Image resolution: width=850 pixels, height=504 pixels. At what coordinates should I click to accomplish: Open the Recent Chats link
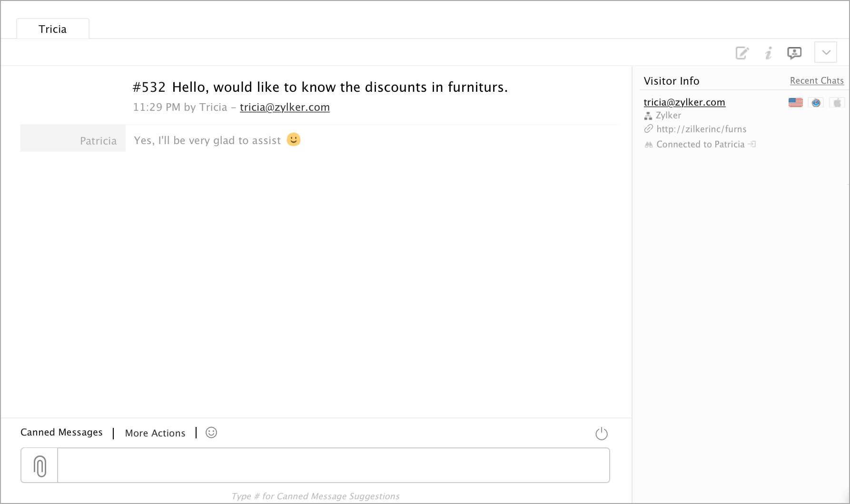click(817, 81)
